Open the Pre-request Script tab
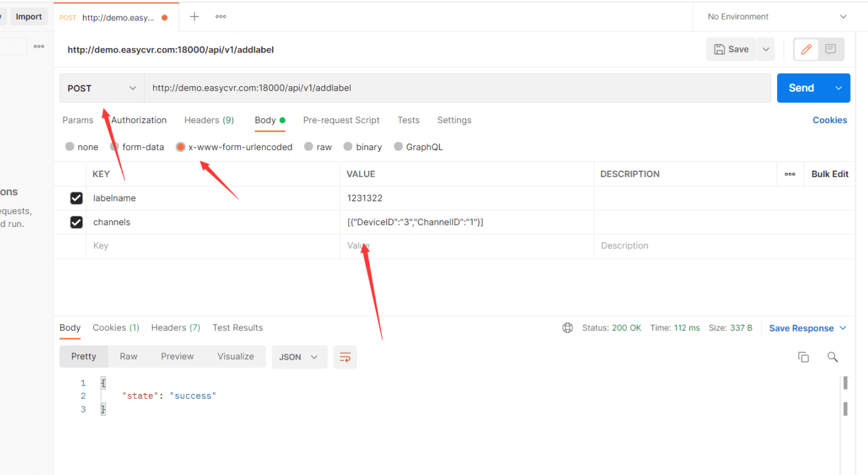Screen dimensions: 868x475 [341, 120]
